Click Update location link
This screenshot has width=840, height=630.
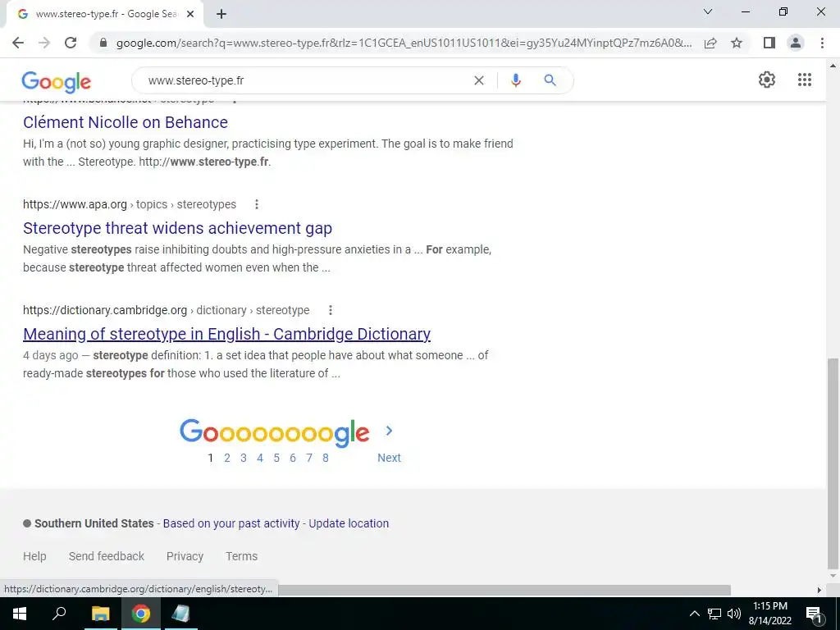(349, 523)
